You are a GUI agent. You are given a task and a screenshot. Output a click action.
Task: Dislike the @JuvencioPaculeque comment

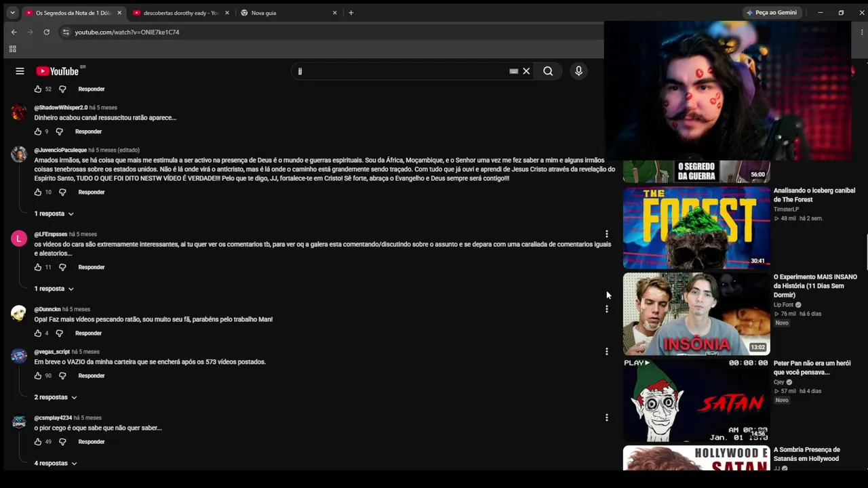tap(62, 192)
